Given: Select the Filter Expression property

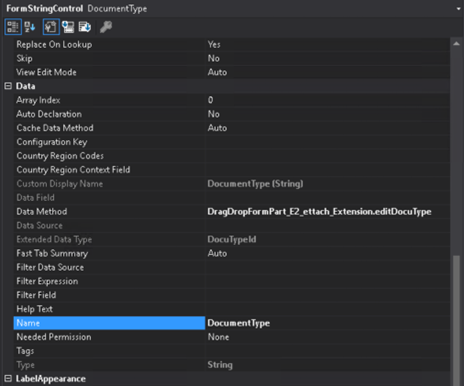Looking at the screenshot, I should click(x=47, y=281).
